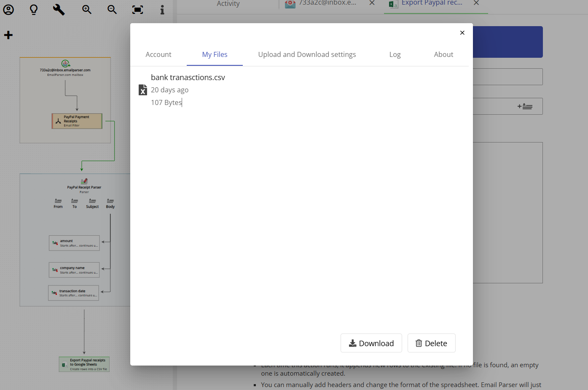Click the lightbulb tips icon
The image size is (588, 390).
pos(33,9)
